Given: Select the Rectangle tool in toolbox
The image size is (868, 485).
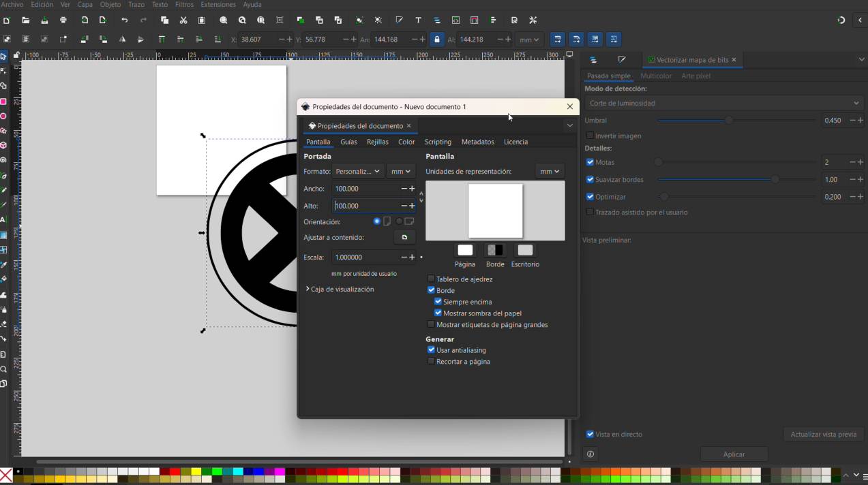Looking at the screenshot, I should 3,101.
